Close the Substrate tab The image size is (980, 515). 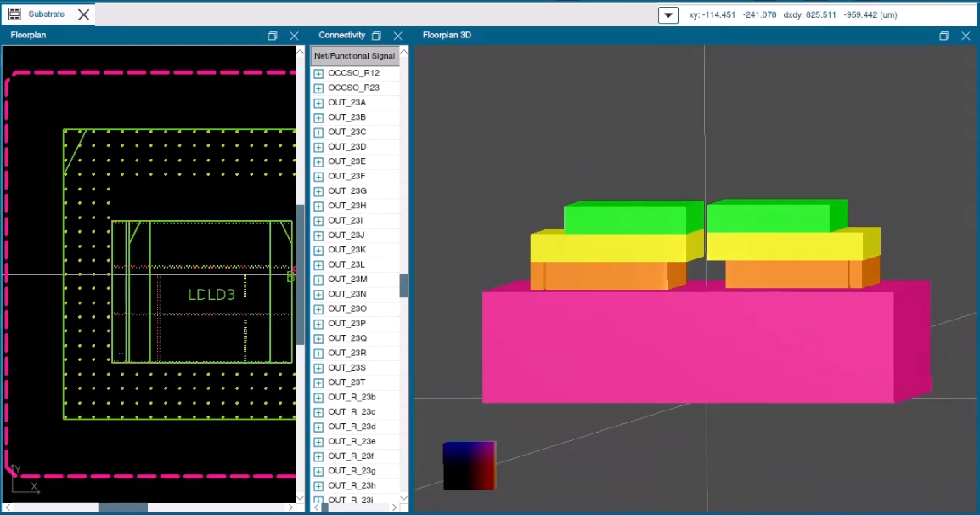click(82, 14)
